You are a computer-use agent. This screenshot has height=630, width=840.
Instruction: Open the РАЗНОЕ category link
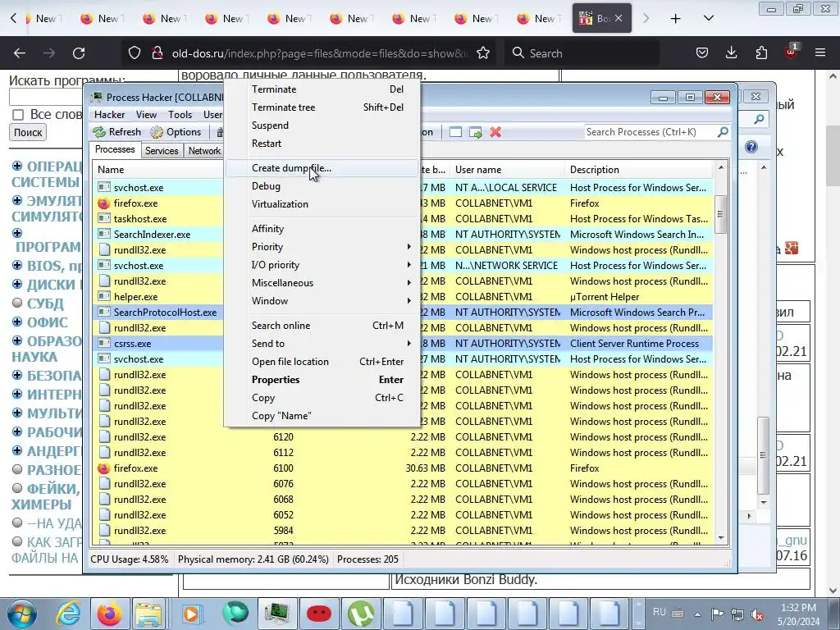(54, 470)
